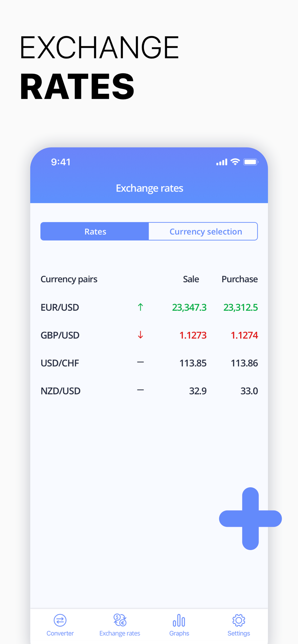Select the Rates segment
The height and width of the screenshot is (644, 298).
coord(94,231)
